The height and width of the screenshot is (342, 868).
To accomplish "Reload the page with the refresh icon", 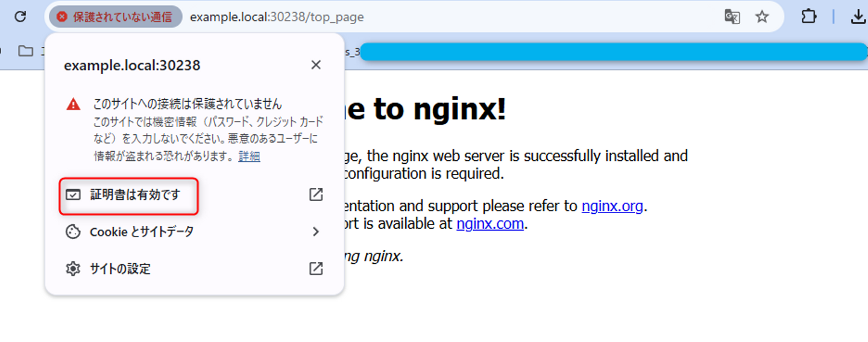I will point(20,17).
